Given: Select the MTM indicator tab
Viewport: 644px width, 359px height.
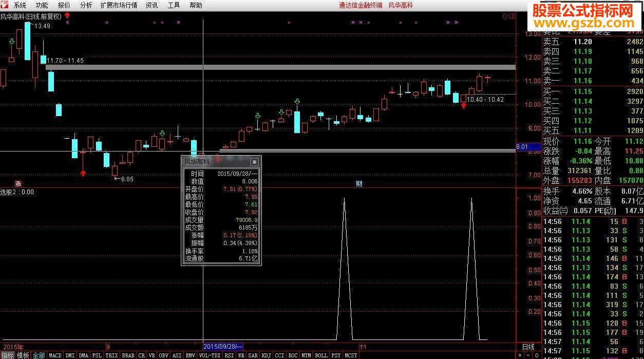Looking at the screenshot, I should coord(307,355).
